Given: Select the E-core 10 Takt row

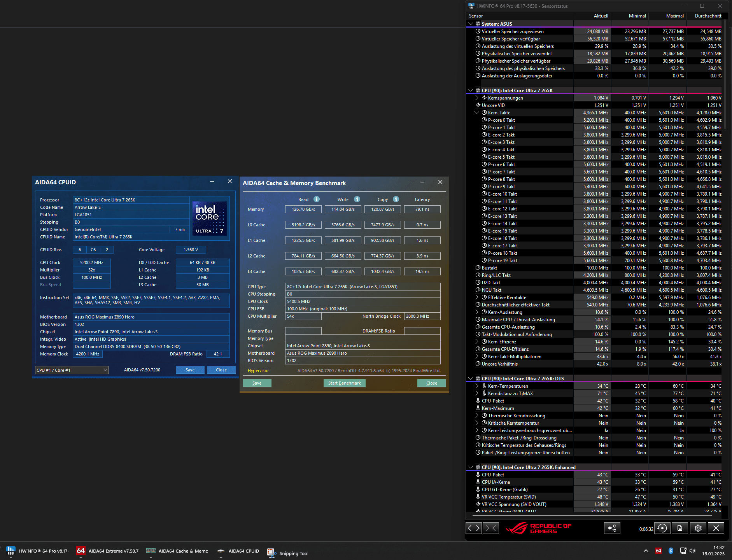Looking at the screenshot, I should [594, 194].
